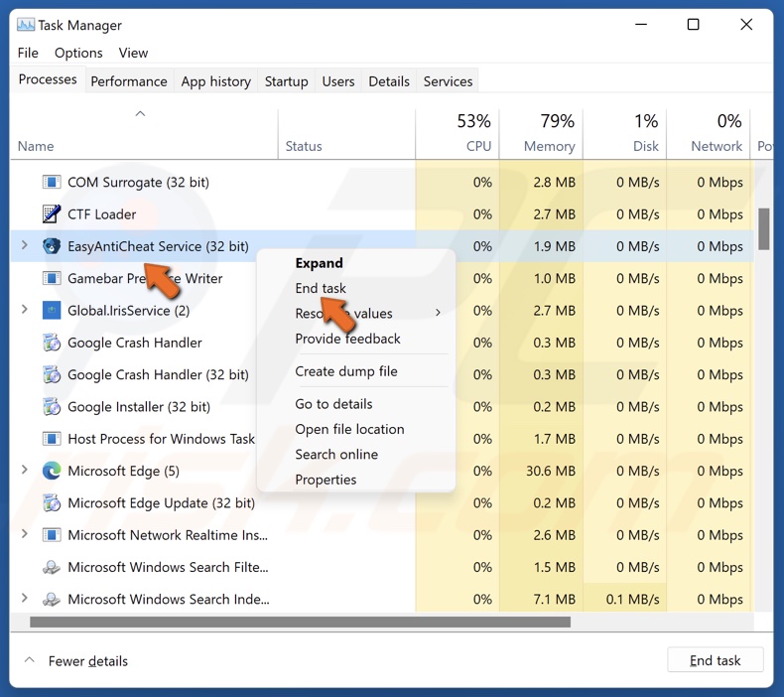Open the Resource values submenu arrow
The height and width of the screenshot is (697, 784).
[438, 313]
